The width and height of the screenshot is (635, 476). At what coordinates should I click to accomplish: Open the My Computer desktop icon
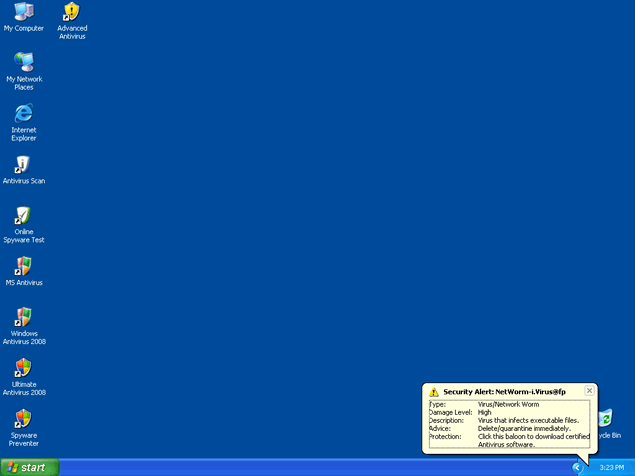23,13
